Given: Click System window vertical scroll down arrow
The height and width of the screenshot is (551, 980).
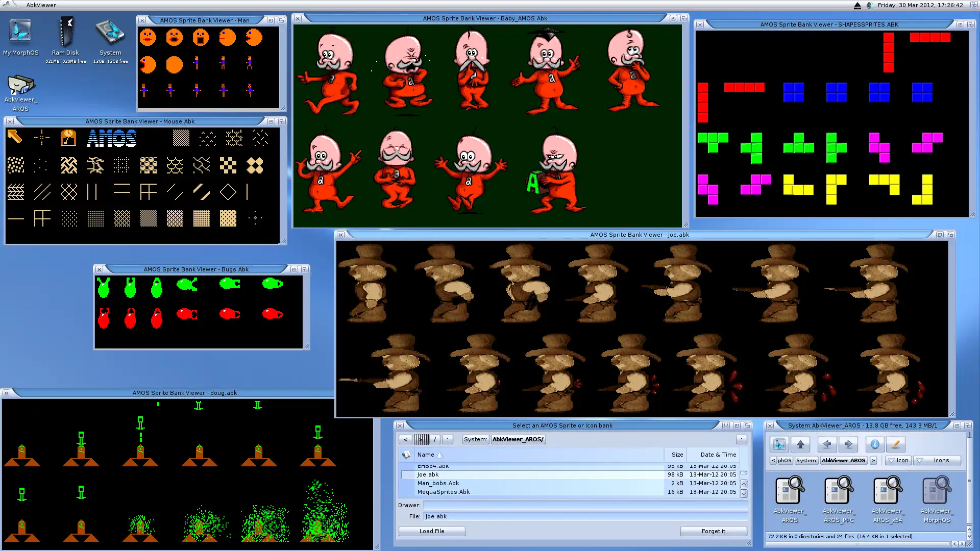Looking at the screenshot, I should [x=970, y=537].
